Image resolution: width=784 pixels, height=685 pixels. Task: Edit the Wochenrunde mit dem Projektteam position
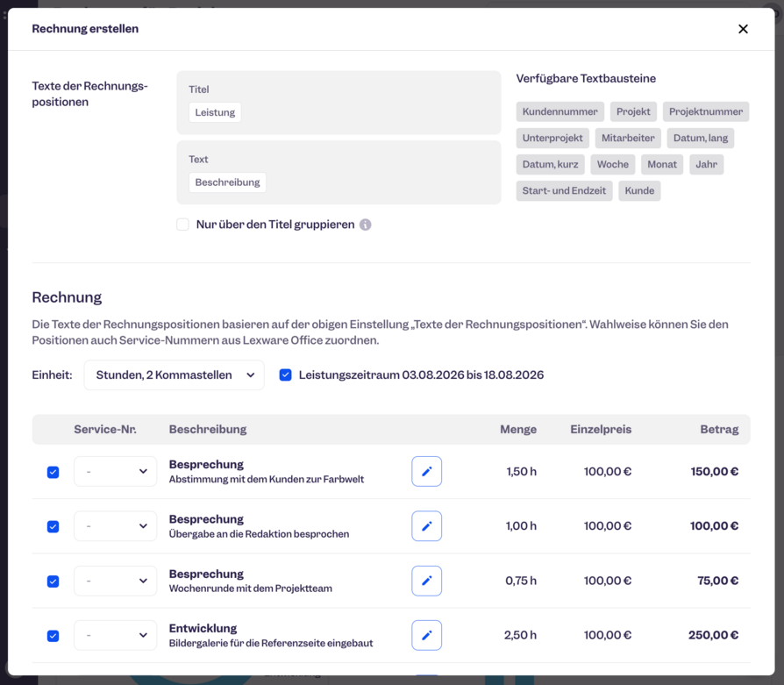coord(426,581)
